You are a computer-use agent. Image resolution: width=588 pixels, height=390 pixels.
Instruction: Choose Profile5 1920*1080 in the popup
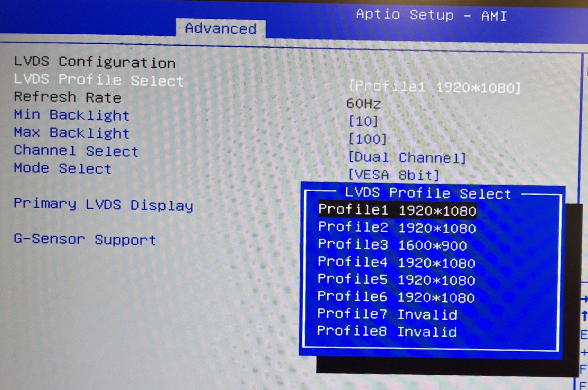click(x=396, y=280)
